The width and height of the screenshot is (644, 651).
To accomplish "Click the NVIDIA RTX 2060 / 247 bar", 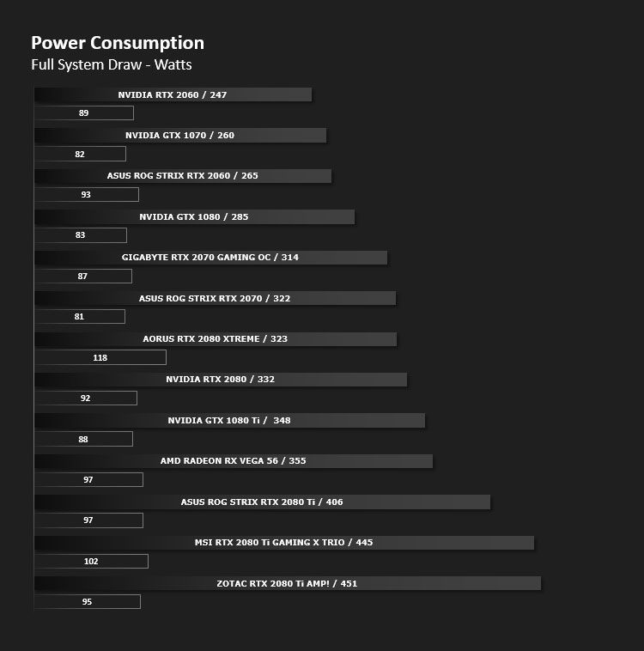I will coord(173,94).
